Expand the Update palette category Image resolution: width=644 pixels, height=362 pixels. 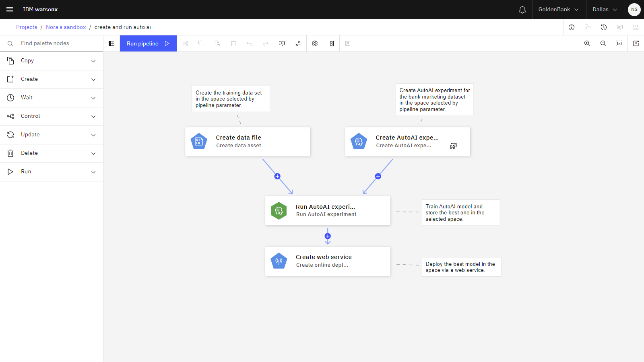coord(52,135)
